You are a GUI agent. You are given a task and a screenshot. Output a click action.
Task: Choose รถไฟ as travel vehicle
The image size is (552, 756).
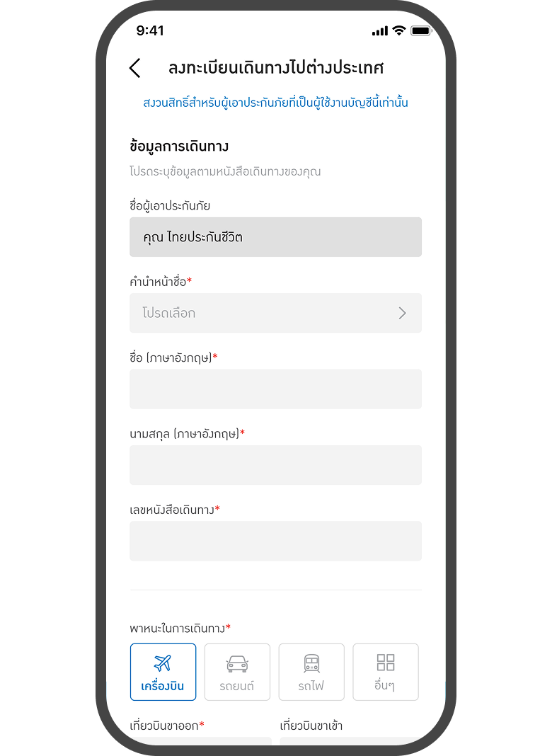(x=311, y=686)
